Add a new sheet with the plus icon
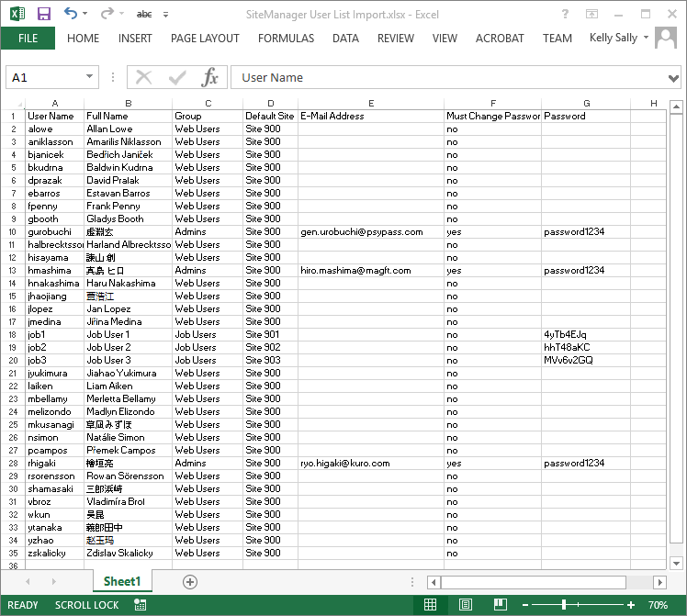This screenshot has width=687, height=616. tap(190, 582)
